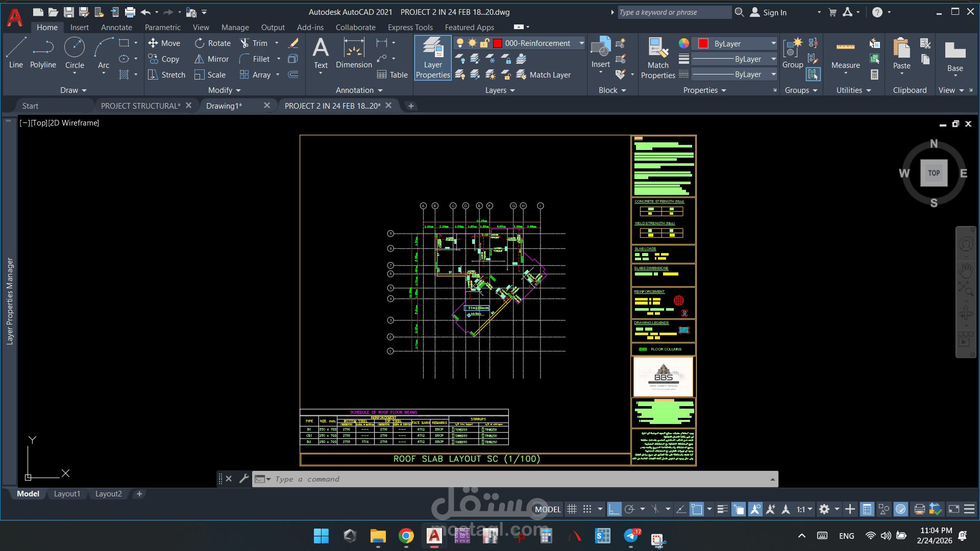Toggle drawing grid display in status bar
Viewport: 980px width, 551px height.
[x=572, y=509]
